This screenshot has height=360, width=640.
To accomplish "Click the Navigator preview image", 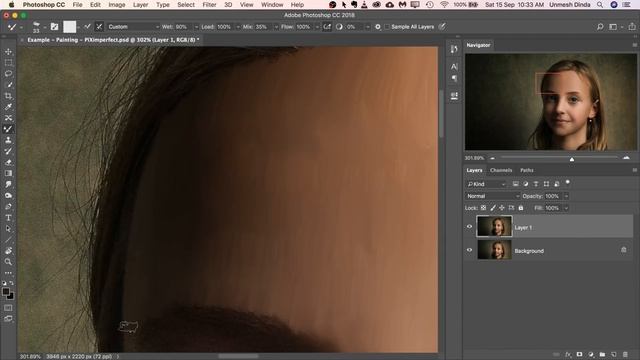I will [551, 102].
